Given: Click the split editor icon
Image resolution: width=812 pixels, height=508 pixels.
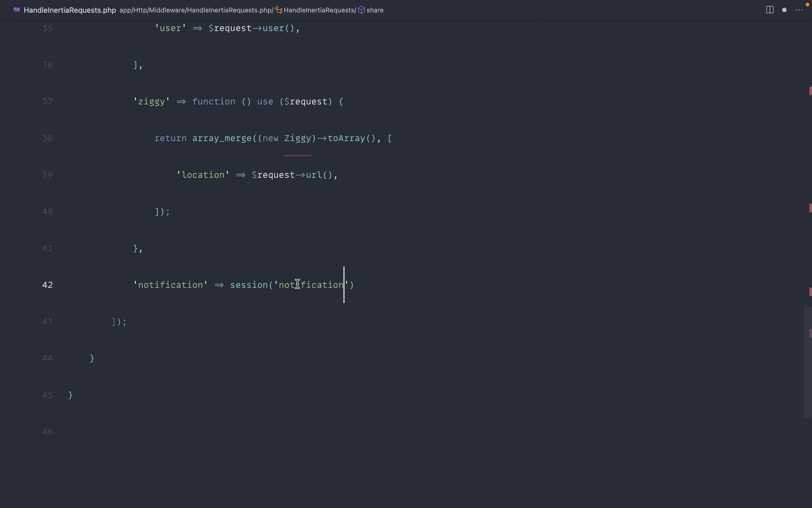Looking at the screenshot, I should pyautogui.click(x=770, y=10).
